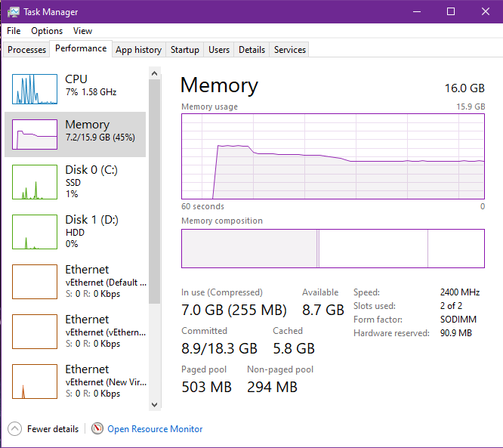Select the CPU usage graph thumbnail
Image resolution: width=503 pixels, height=448 pixels.
[x=35, y=89]
